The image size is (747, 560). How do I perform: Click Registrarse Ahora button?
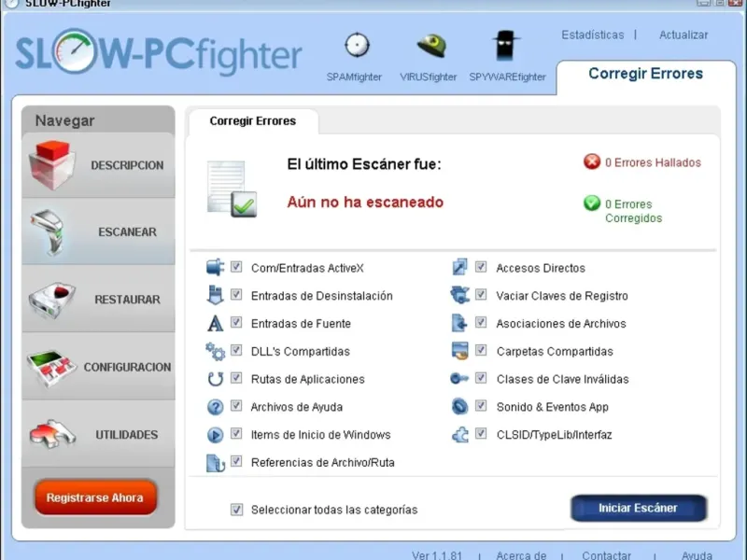click(x=95, y=497)
